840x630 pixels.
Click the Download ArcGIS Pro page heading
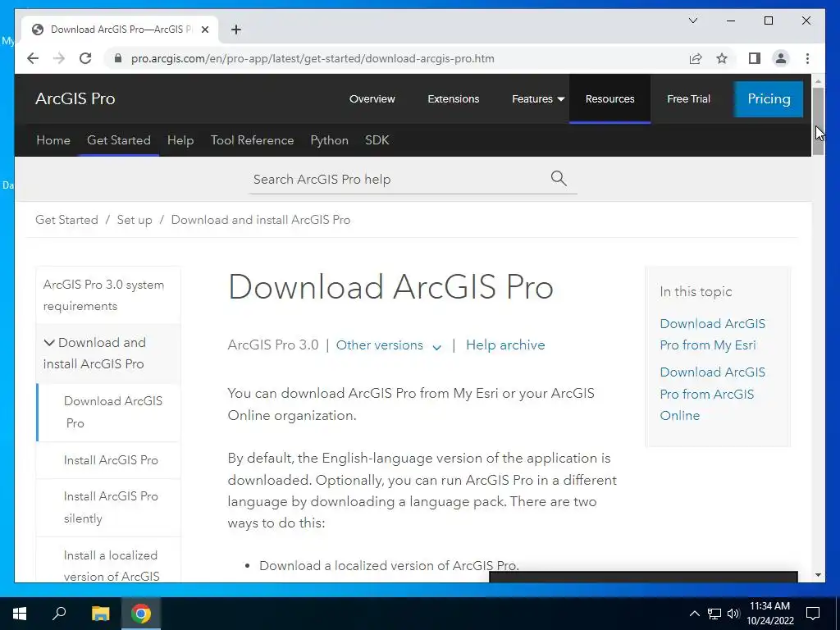tap(390, 286)
